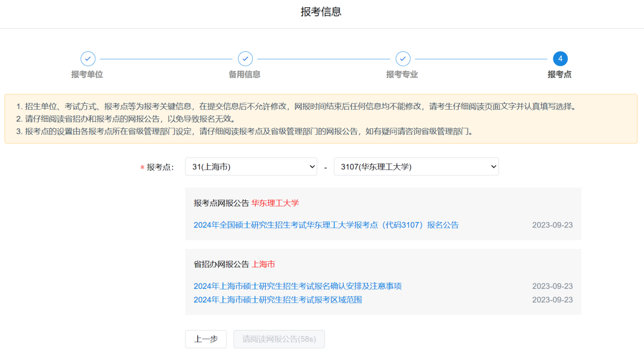Click the red 华东理工大学 heading text
This screenshot has height=361, width=644.
[275, 203]
